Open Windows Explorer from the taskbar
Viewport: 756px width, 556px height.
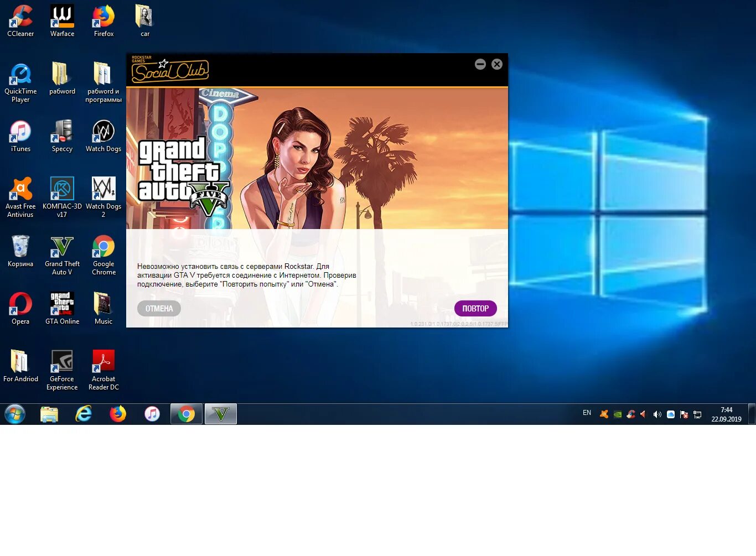click(x=49, y=414)
